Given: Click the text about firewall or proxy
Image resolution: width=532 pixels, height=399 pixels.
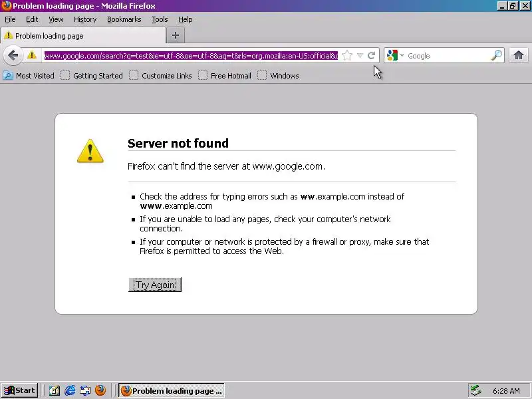Looking at the screenshot, I should (285, 246).
